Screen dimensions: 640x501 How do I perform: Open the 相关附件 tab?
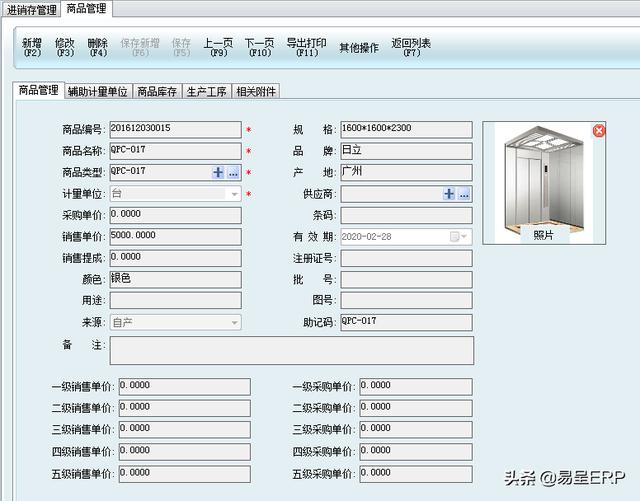tap(256, 92)
